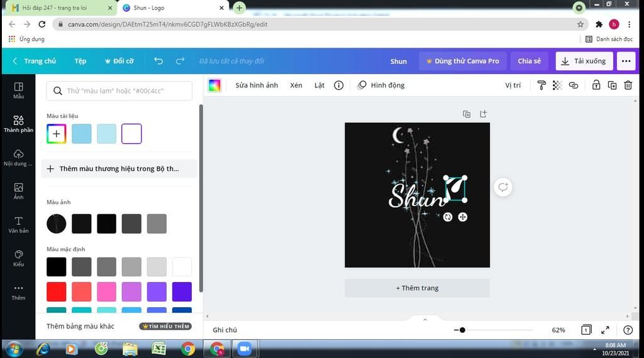Open the help question mark icon

coord(628,330)
